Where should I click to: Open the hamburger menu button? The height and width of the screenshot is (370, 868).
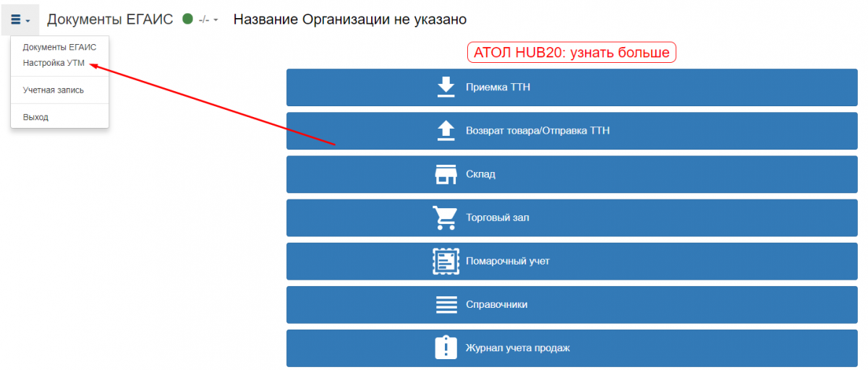[20, 20]
